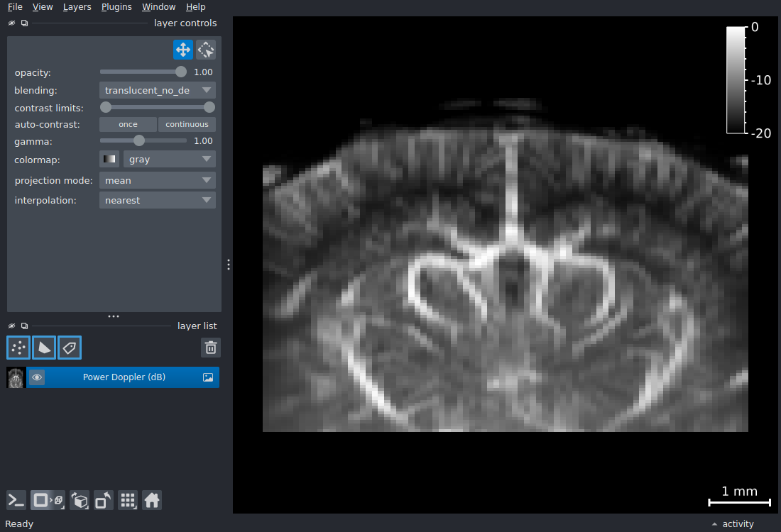Viewport: 781px width, 532px height.
Task: Click the colormap gradient swatch
Action: pyautogui.click(x=109, y=160)
